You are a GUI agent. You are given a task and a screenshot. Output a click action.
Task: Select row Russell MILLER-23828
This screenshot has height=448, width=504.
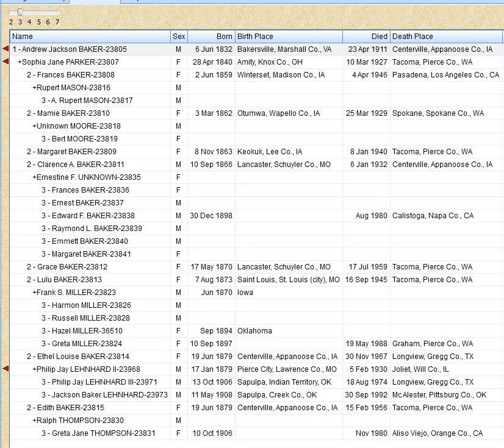(x=256, y=318)
